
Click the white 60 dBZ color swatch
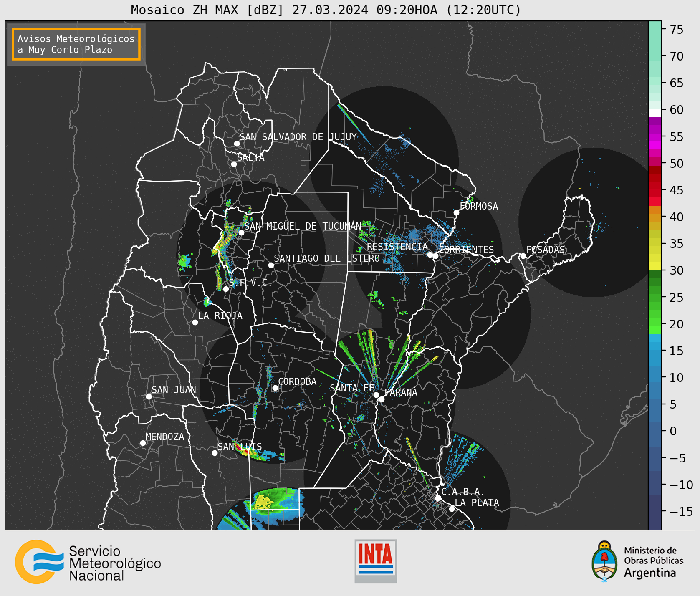point(655,113)
